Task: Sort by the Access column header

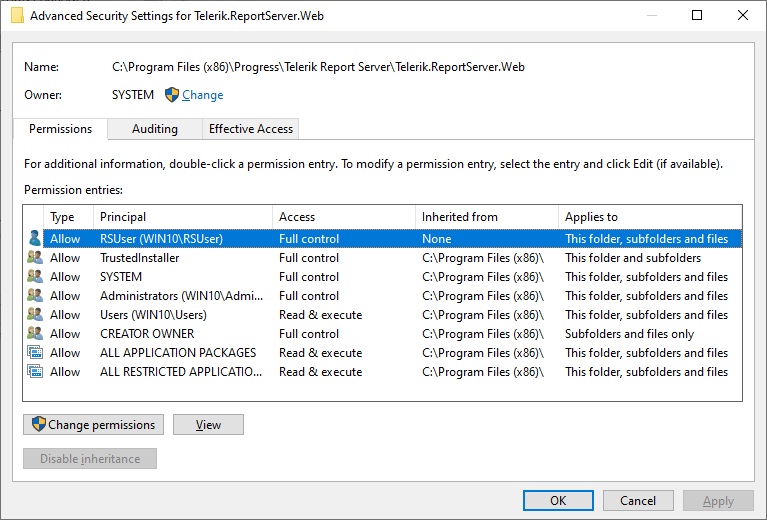Action: coord(344,217)
